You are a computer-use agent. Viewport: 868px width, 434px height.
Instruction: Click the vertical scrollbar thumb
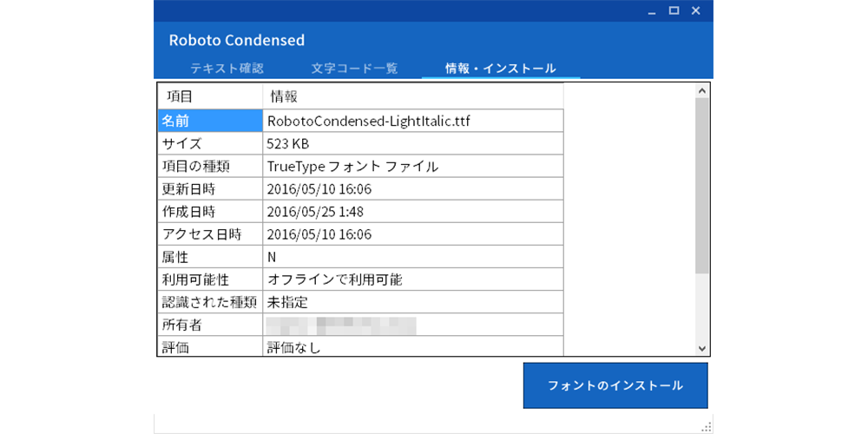(x=702, y=186)
